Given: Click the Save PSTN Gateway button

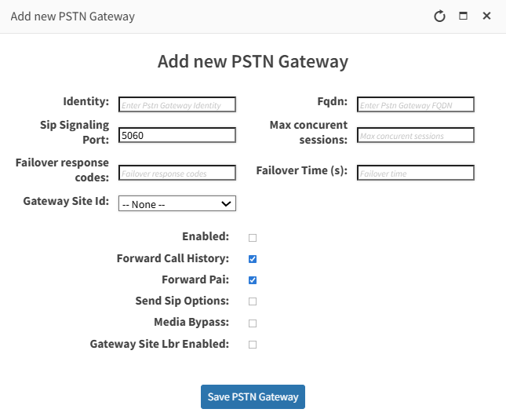Looking at the screenshot, I should 253,396.
